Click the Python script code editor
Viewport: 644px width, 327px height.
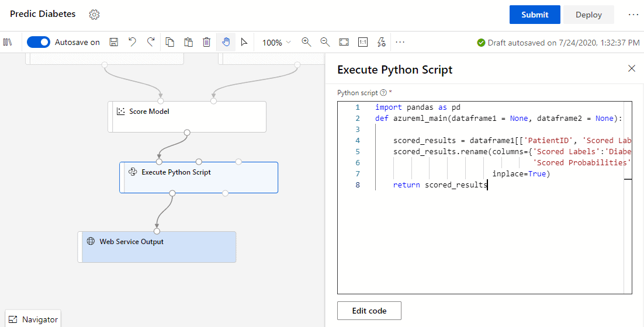pos(484,197)
